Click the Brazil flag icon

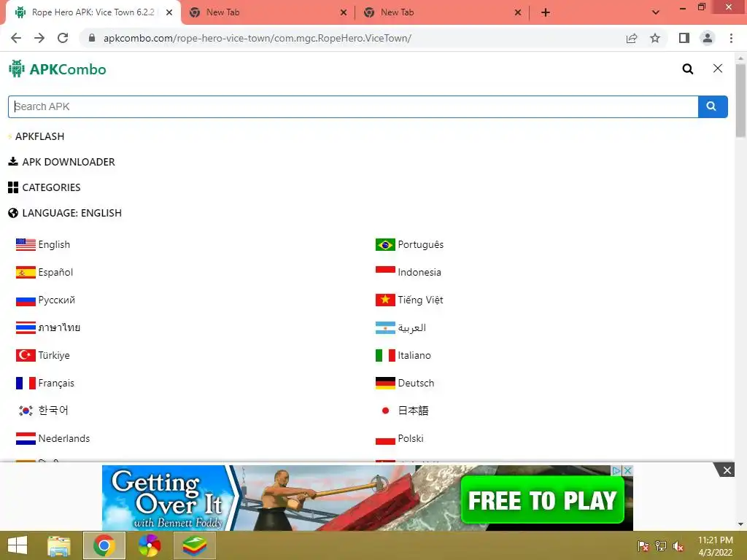pos(385,245)
